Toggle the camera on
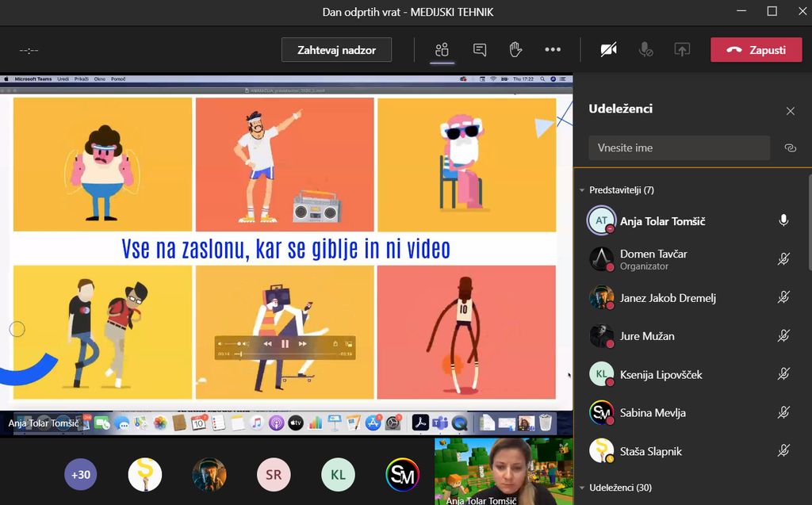This screenshot has width=812, height=505. [x=608, y=50]
